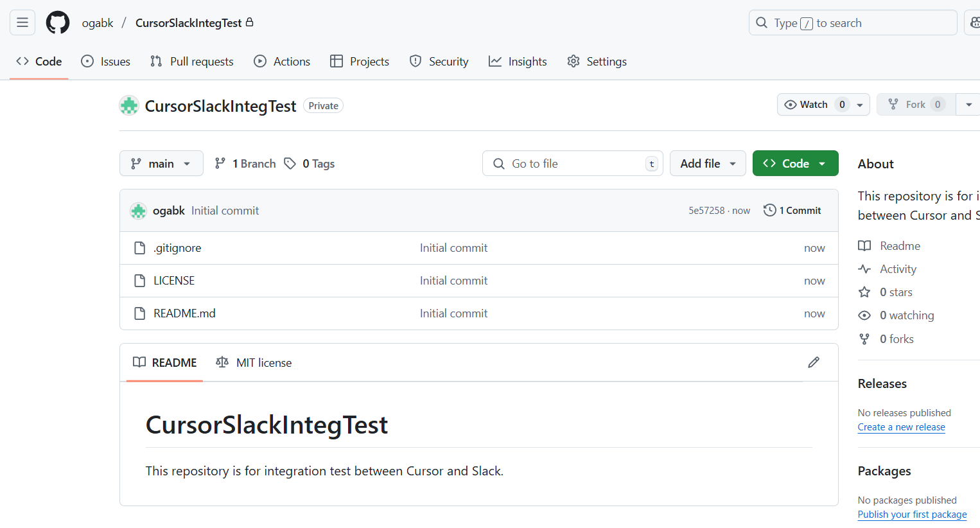Select the Code tab
Image resolution: width=980 pixels, height=528 pixels.
(x=39, y=61)
